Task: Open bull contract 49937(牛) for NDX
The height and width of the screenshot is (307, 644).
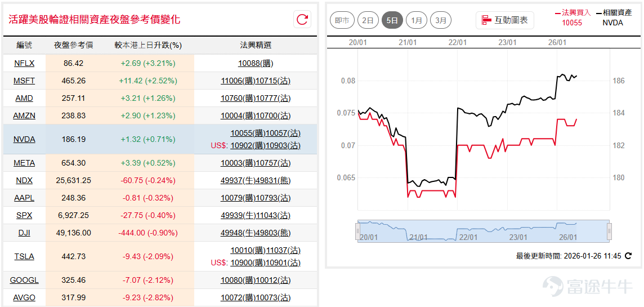Action: coord(238,180)
